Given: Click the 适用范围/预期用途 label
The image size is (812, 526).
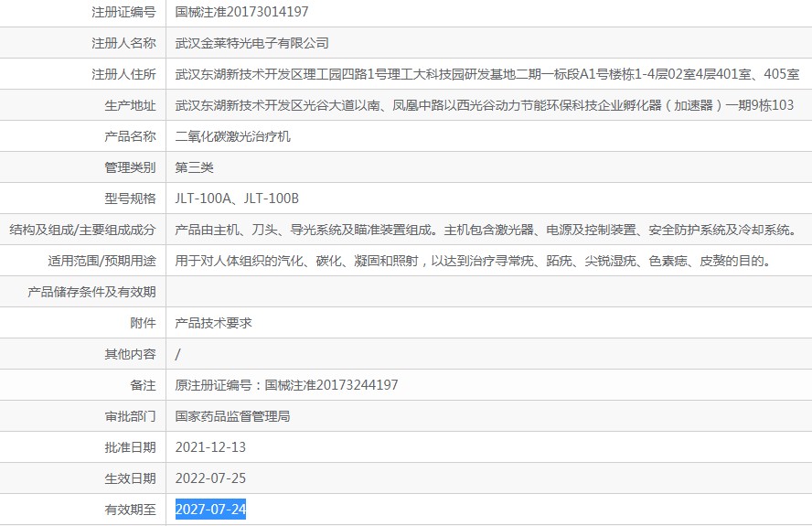Looking at the screenshot, I should (x=101, y=261).
